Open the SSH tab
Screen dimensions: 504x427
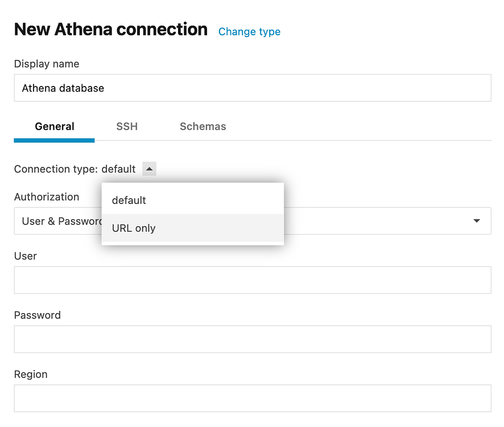coord(127,126)
